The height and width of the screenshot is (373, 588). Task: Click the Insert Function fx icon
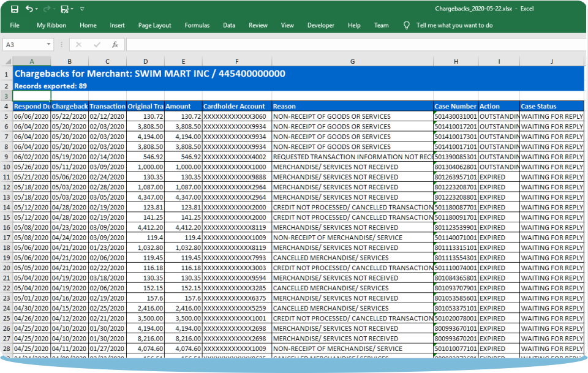[x=115, y=45]
